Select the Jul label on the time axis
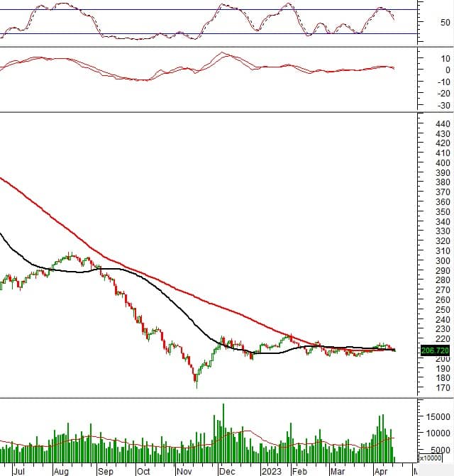454x476 pixels. (x=19, y=471)
